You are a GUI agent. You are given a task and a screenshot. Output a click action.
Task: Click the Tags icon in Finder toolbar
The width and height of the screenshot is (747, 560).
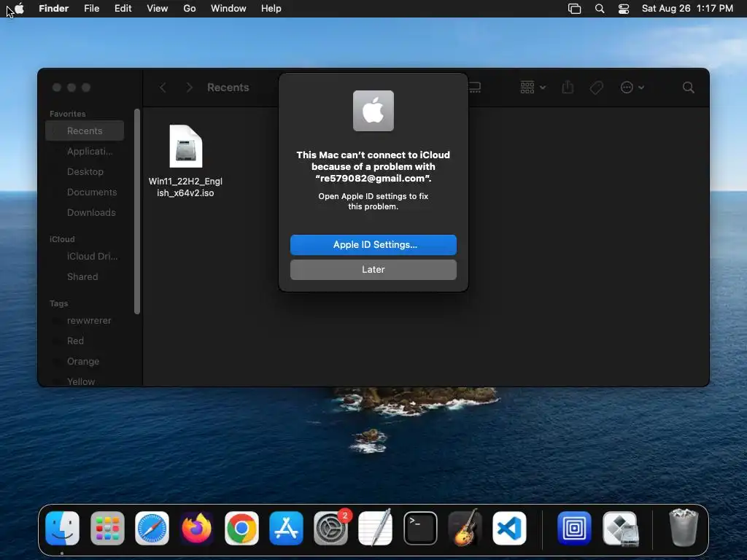(x=597, y=87)
